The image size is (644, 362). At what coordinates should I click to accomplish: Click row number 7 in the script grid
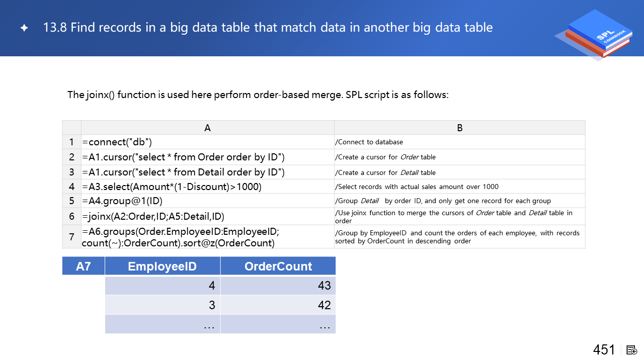pos(71,237)
